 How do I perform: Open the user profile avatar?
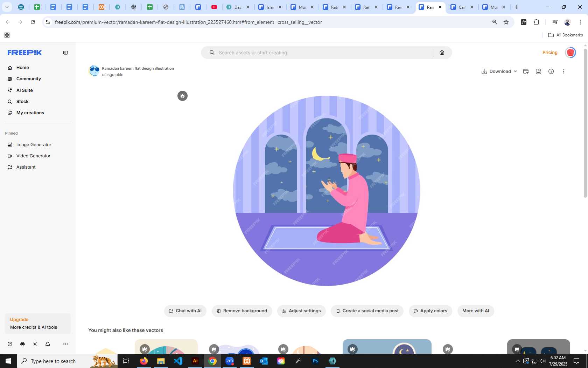tap(570, 53)
